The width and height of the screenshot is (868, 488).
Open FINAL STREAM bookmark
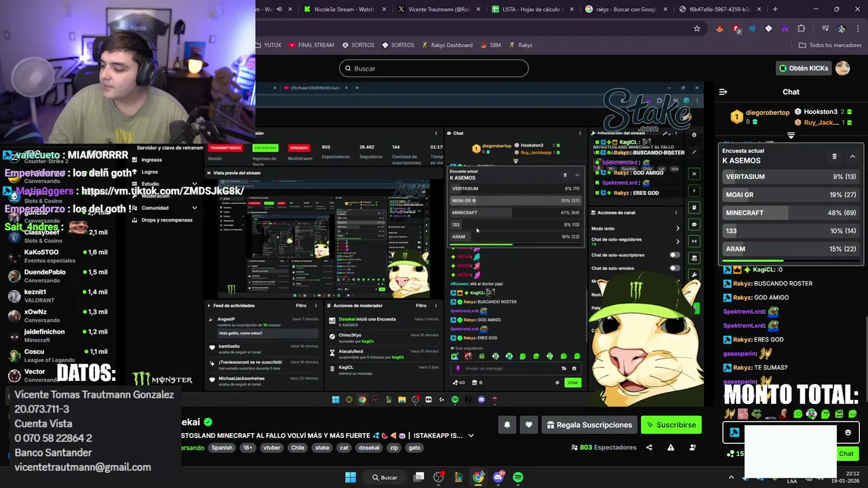click(311, 45)
